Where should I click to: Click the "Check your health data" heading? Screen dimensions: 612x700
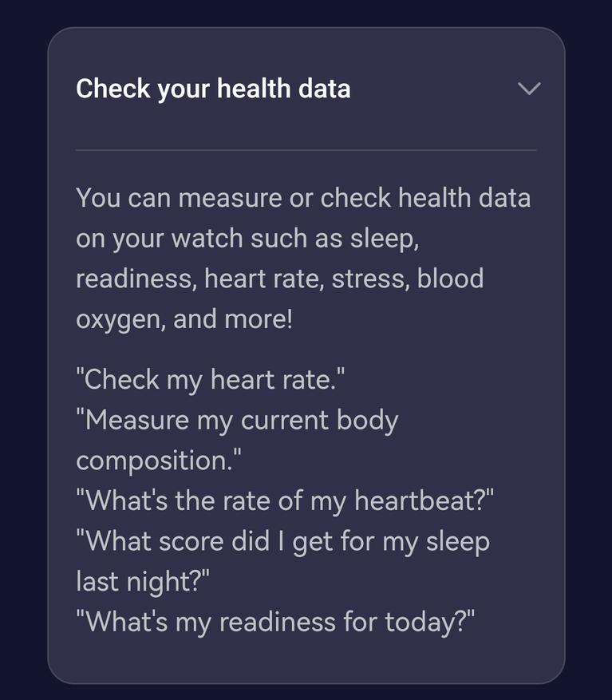click(213, 89)
